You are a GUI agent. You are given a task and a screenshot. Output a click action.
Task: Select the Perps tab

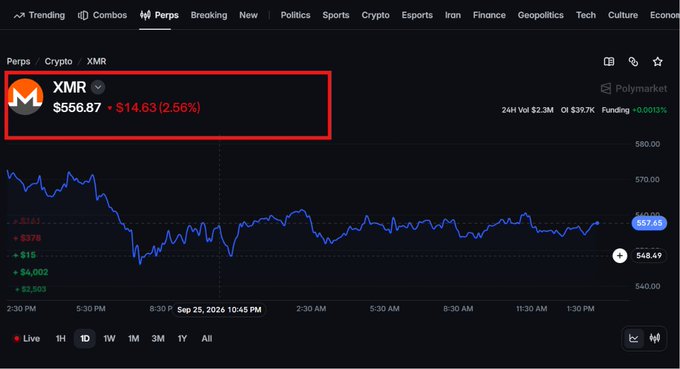pyautogui.click(x=159, y=15)
